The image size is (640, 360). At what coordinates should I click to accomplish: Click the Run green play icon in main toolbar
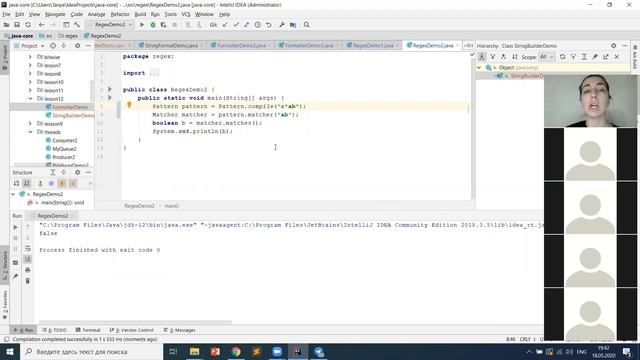(142, 25)
